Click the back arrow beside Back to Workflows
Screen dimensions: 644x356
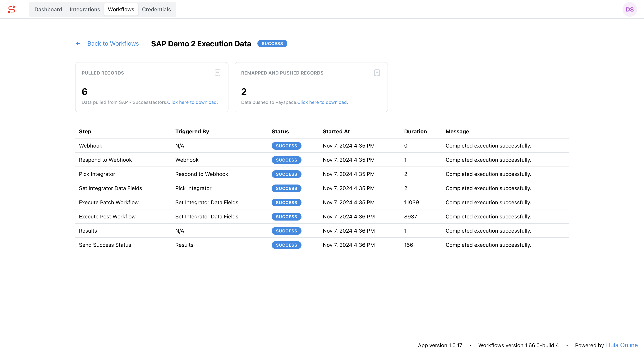tap(78, 43)
